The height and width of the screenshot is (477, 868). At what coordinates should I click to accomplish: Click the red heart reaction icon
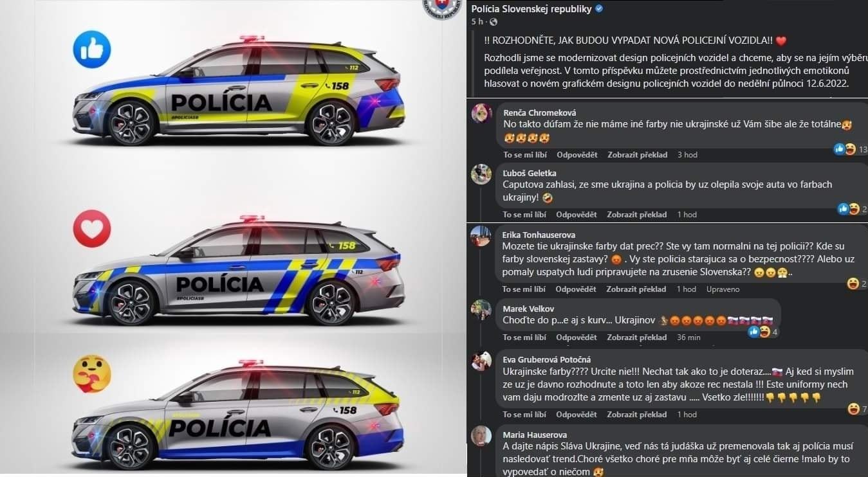(92, 229)
